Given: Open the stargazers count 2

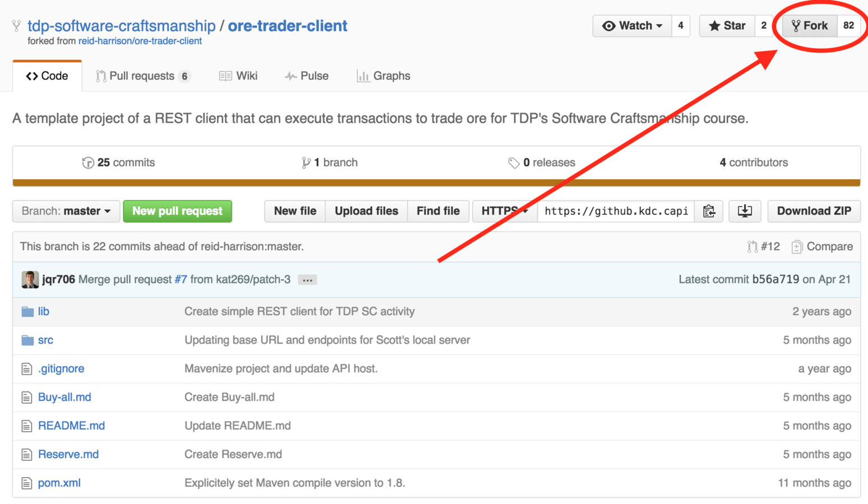Looking at the screenshot, I should (x=764, y=26).
